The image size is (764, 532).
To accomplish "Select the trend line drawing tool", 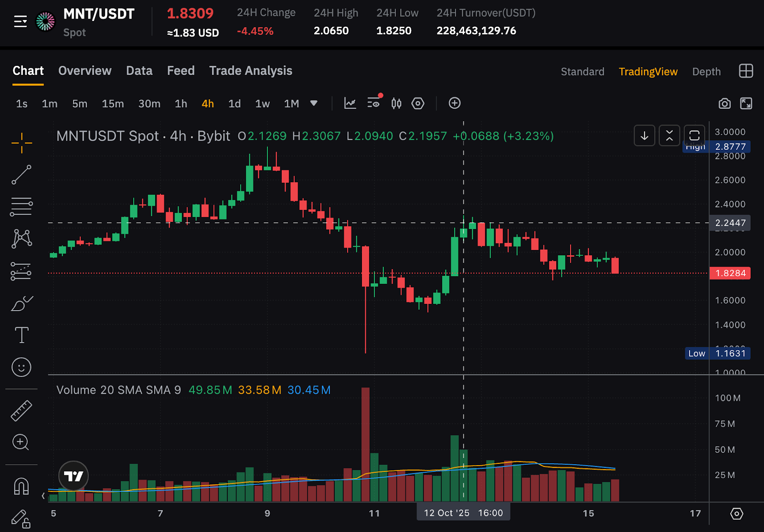I will click(21, 175).
